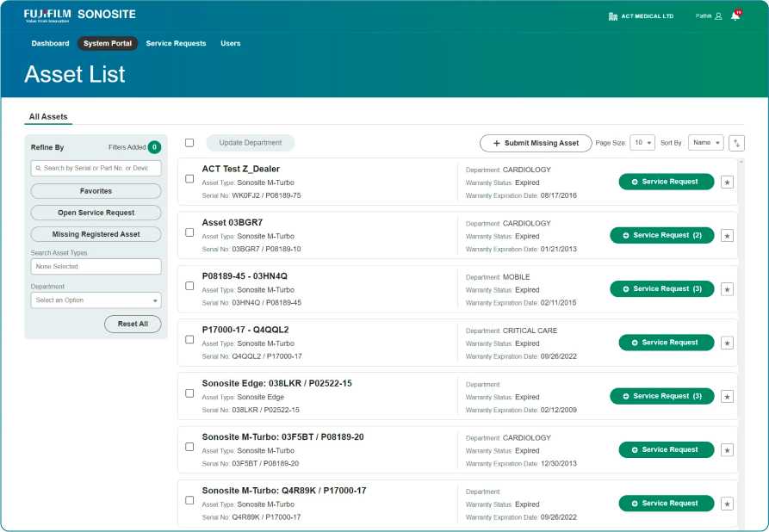Viewport: 769px width, 532px height.
Task: Click the ACT MEDICAL LTD account name
Action: coord(648,16)
